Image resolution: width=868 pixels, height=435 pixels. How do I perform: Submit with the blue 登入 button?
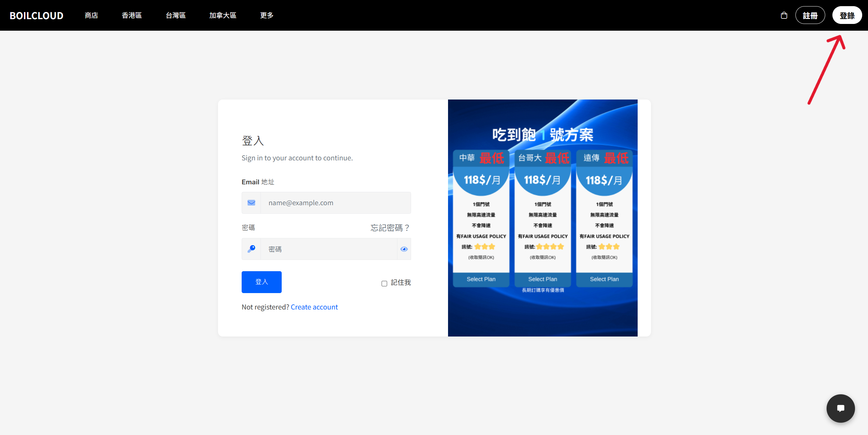[x=261, y=282]
